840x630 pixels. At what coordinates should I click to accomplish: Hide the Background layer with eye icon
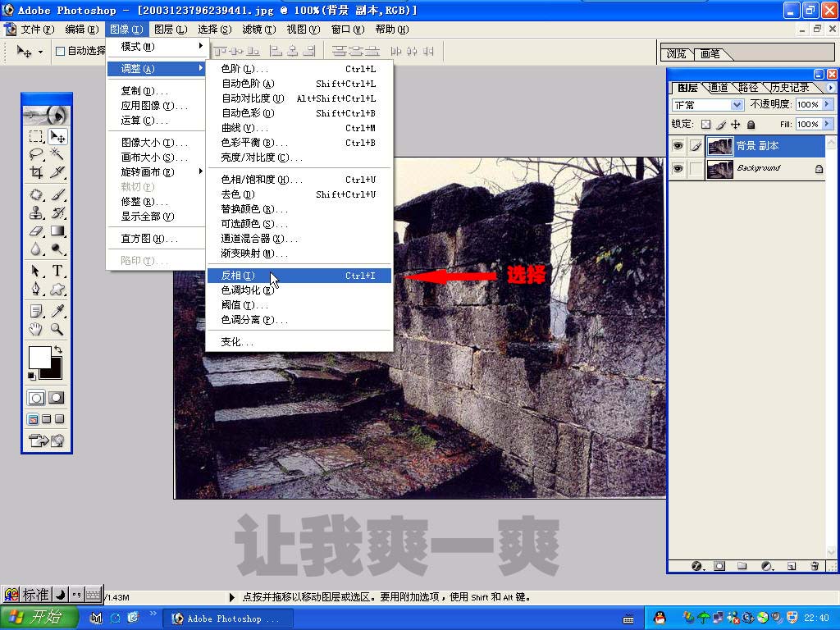pos(678,169)
